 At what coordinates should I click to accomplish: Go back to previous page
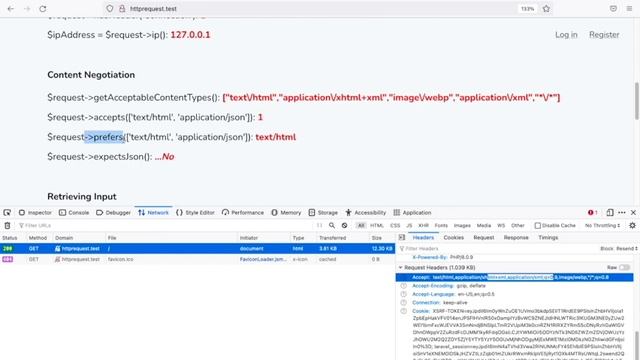[x=11, y=9]
